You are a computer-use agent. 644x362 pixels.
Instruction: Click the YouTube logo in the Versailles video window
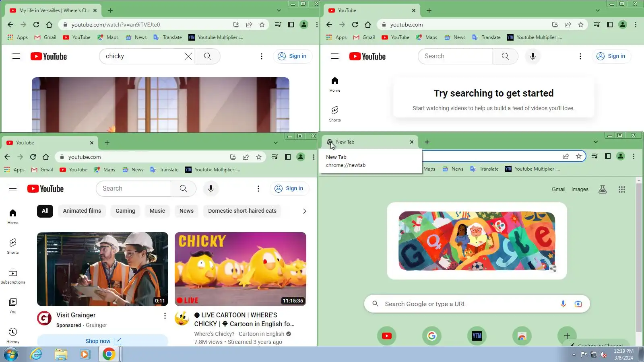click(x=49, y=56)
